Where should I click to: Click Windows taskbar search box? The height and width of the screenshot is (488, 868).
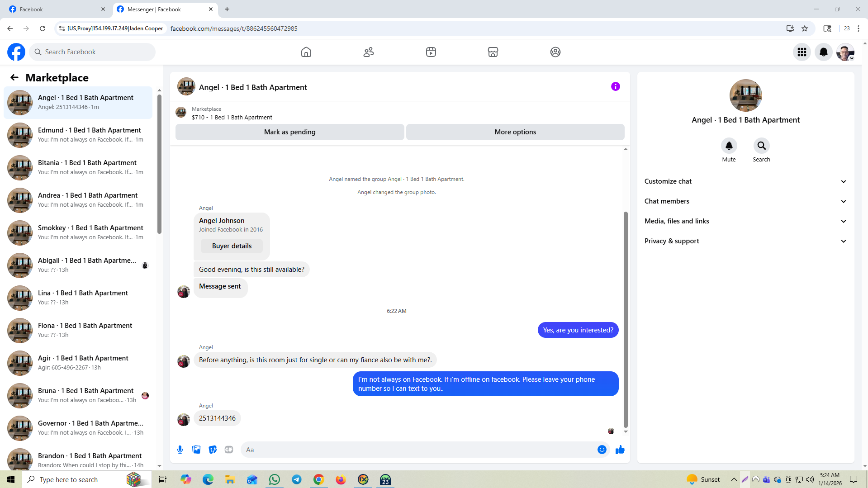86,479
